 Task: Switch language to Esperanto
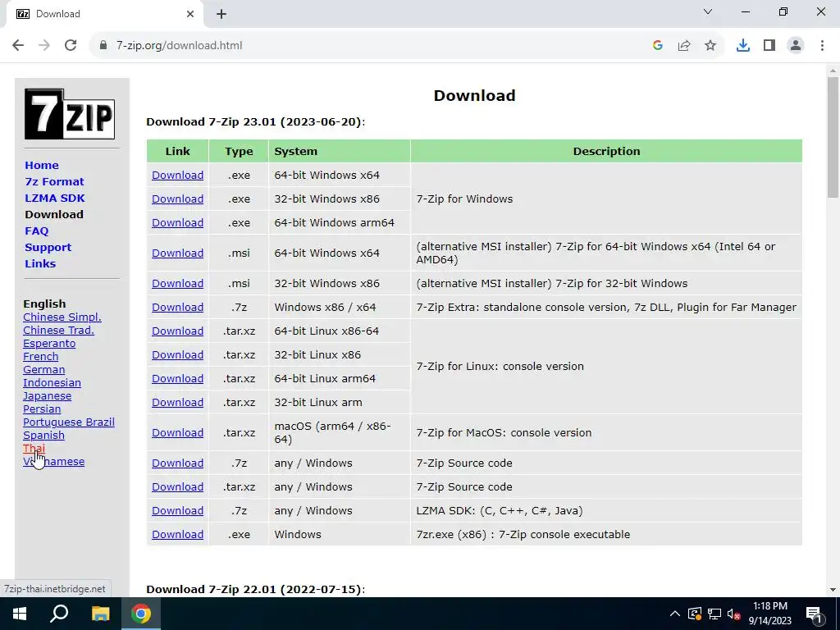(49, 344)
